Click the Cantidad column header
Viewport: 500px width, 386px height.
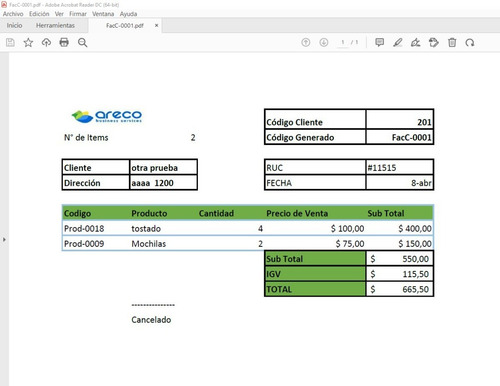click(x=216, y=213)
